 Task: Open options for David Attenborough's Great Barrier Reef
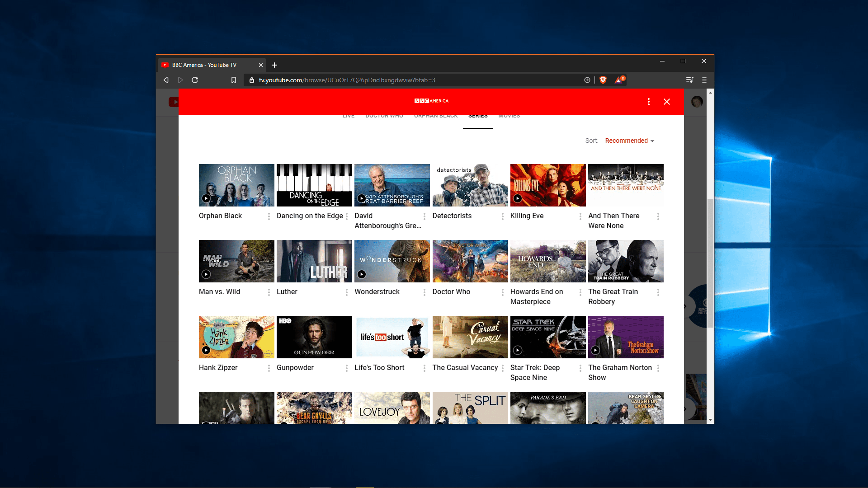point(425,216)
